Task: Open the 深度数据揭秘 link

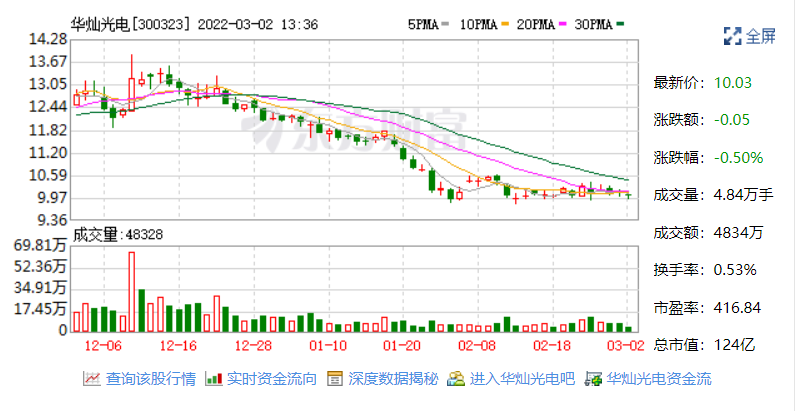Action: coord(393,379)
